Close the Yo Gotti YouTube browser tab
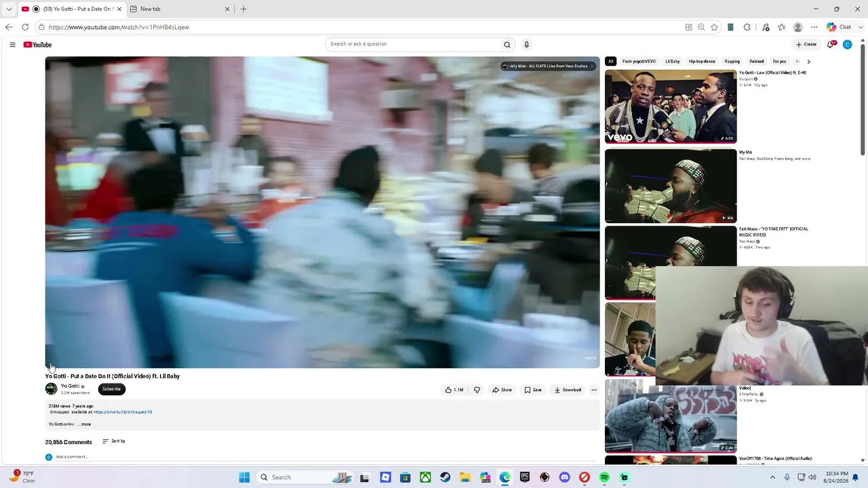 pyautogui.click(x=119, y=9)
